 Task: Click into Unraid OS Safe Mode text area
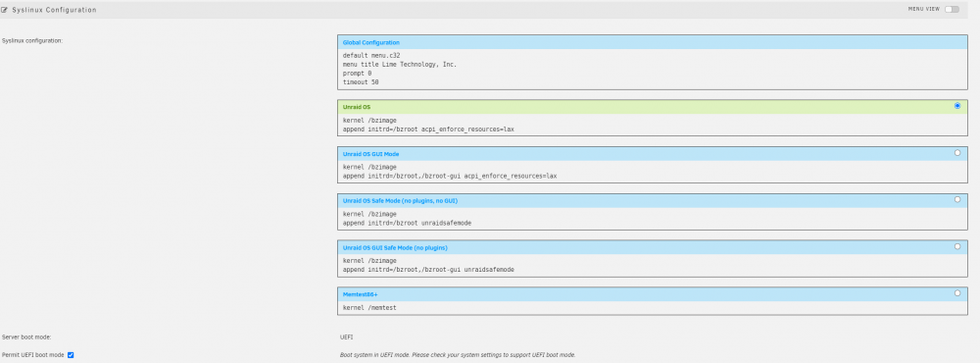(652, 219)
